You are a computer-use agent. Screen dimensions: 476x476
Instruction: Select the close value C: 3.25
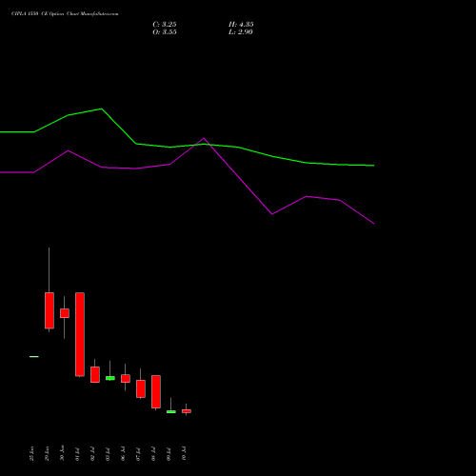165,25
